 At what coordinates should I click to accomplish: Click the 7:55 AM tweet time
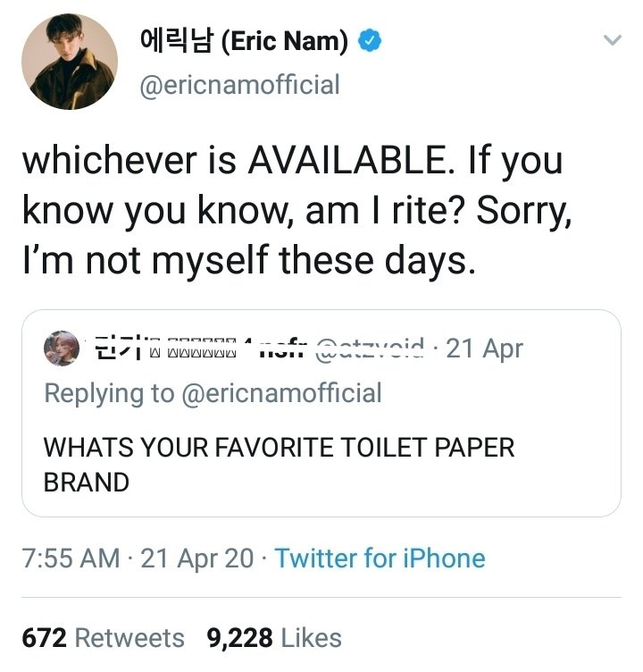(x=71, y=559)
